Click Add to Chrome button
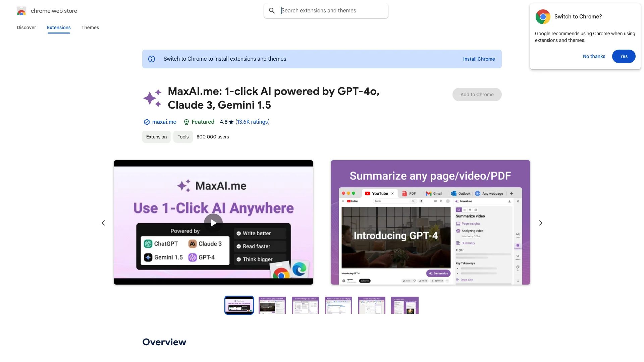 (477, 94)
